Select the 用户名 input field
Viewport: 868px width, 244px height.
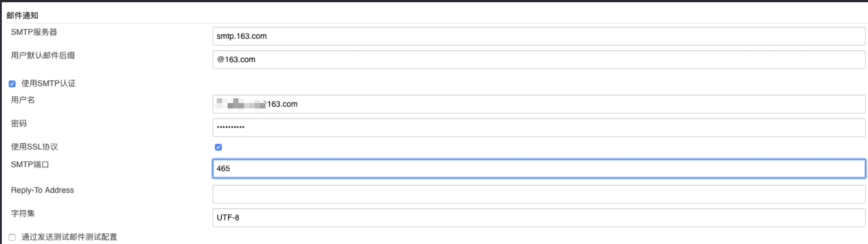539,104
